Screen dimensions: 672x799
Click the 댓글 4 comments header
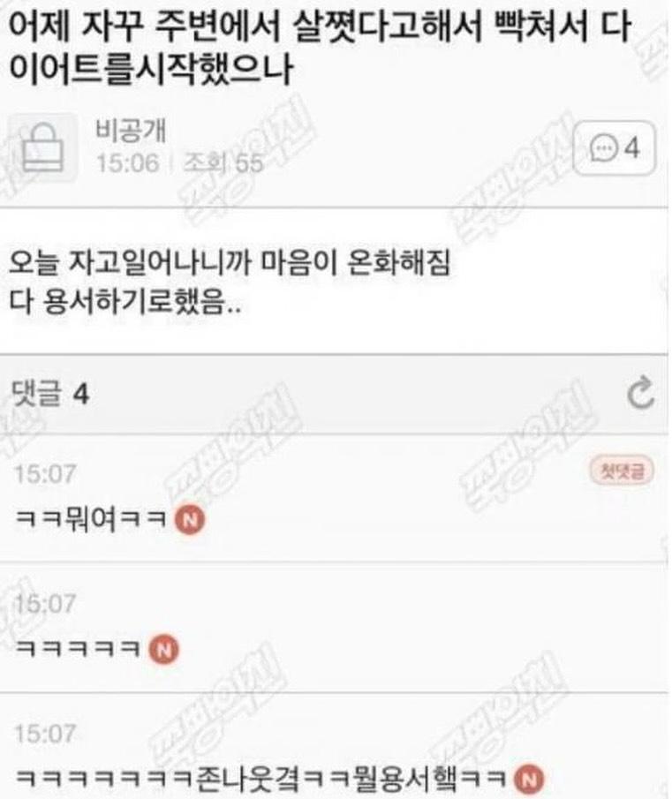coord(50,394)
